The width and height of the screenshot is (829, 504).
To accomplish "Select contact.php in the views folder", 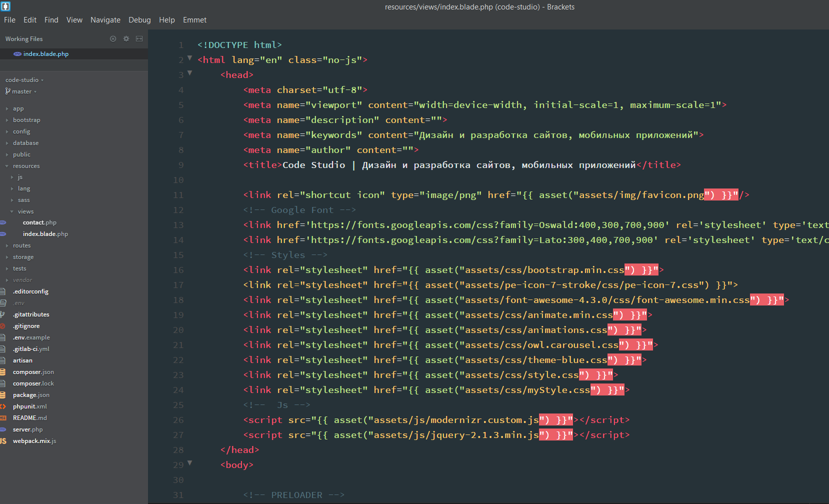I will pos(40,222).
